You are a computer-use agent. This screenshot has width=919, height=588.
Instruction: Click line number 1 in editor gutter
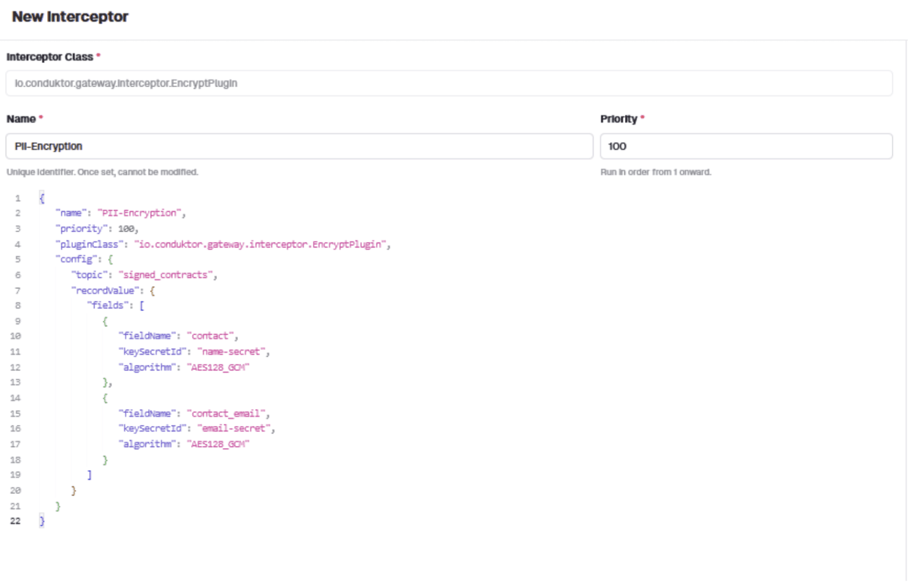[18, 198]
